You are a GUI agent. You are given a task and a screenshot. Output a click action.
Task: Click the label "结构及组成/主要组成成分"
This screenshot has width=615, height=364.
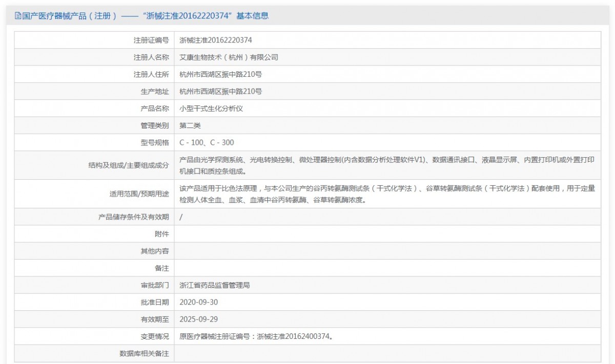pos(129,165)
